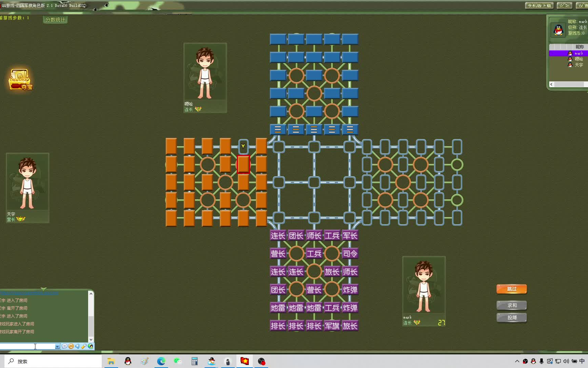The width and height of the screenshot is (588, 368).
Task: Select the purple 军旗 flag piece
Action: pyautogui.click(x=332, y=326)
